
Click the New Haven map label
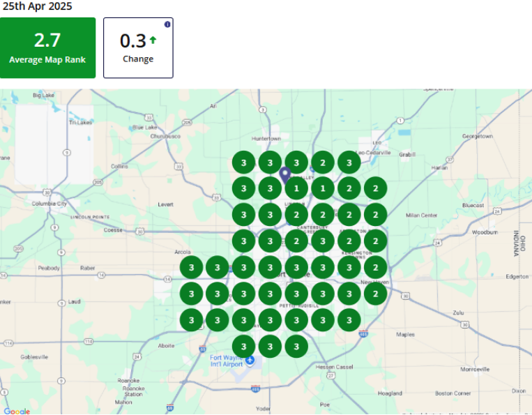[374, 282]
